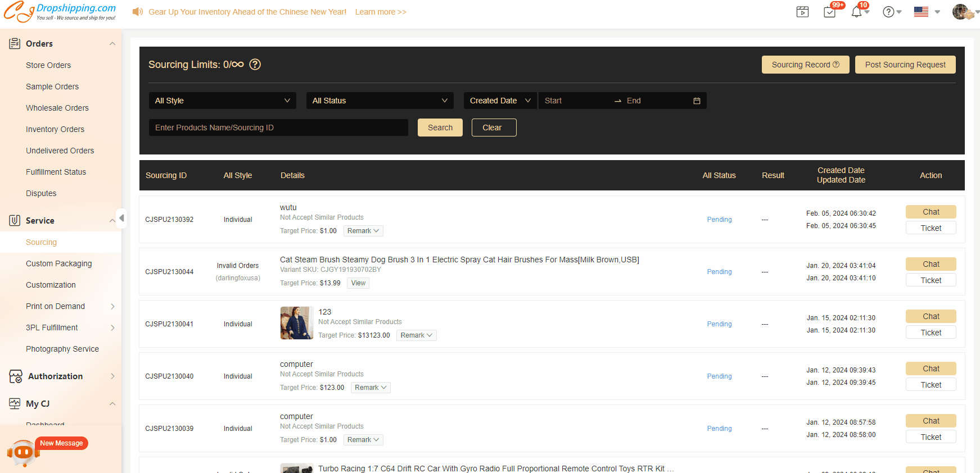980x473 pixels.
Task: Click the Post Sourcing Request button
Action: coord(905,65)
